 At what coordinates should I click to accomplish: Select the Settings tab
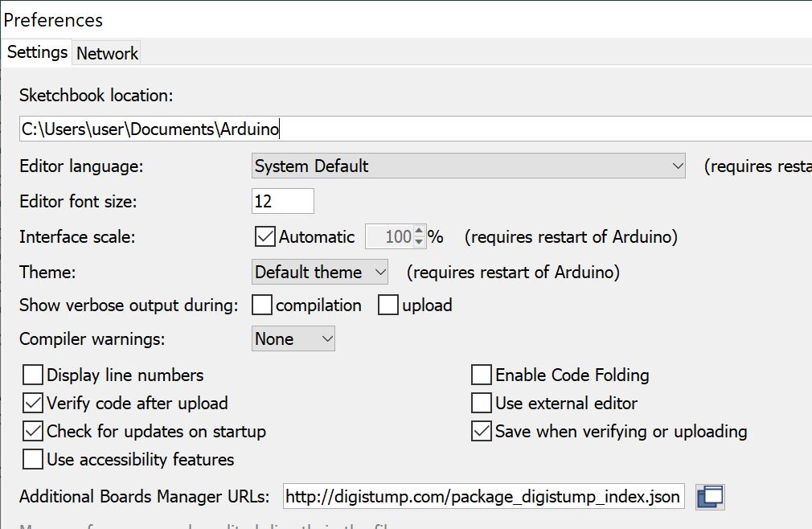pos(37,53)
